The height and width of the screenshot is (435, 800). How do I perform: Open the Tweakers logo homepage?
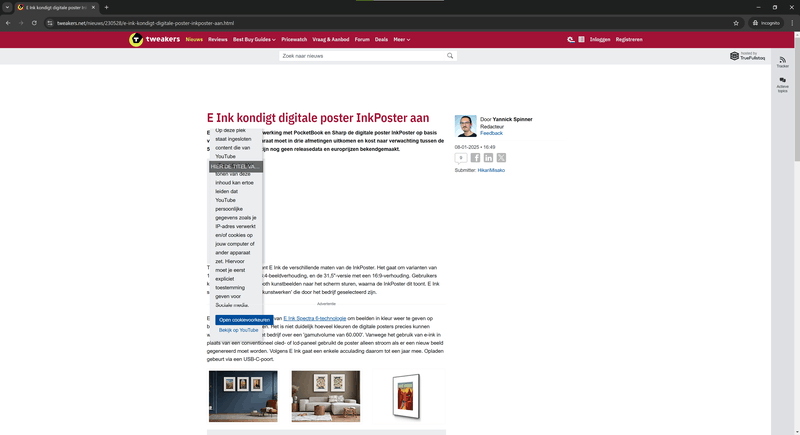[x=154, y=39]
